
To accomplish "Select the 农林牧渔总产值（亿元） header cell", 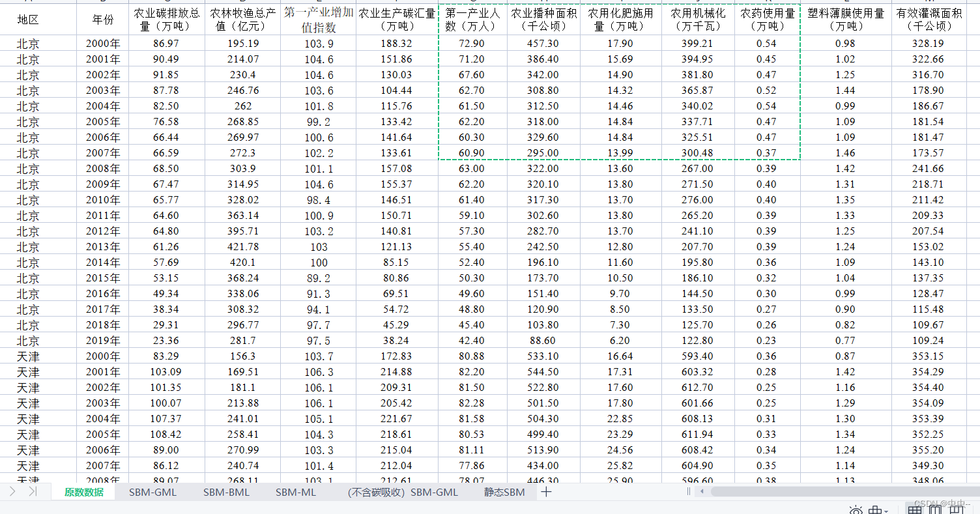I will (243, 20).
